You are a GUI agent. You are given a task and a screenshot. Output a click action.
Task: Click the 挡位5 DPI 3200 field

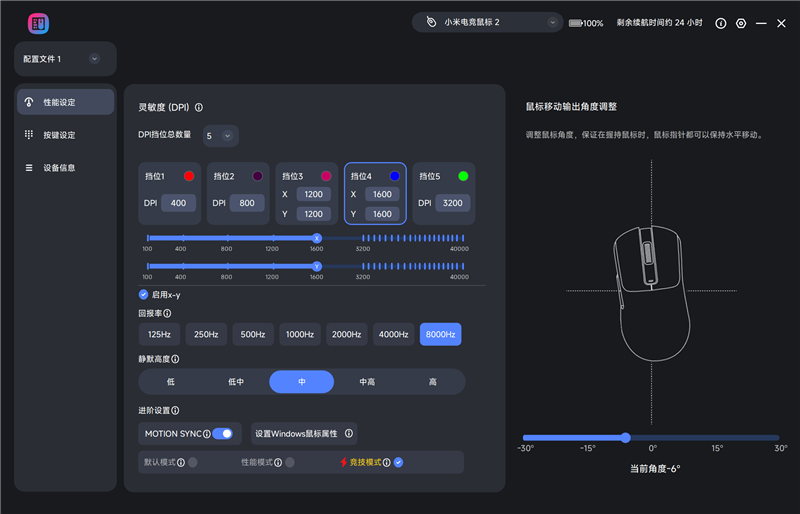[453, 203]
